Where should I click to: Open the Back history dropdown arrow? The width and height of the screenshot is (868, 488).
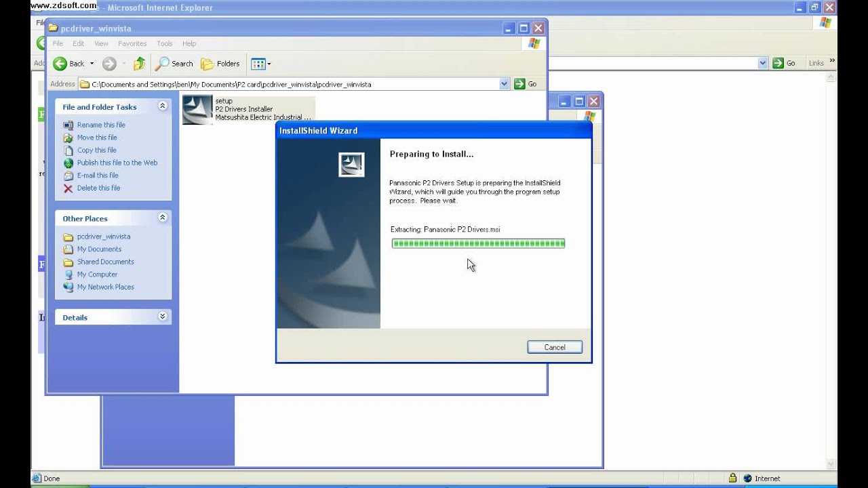click(x=92, y=64)
